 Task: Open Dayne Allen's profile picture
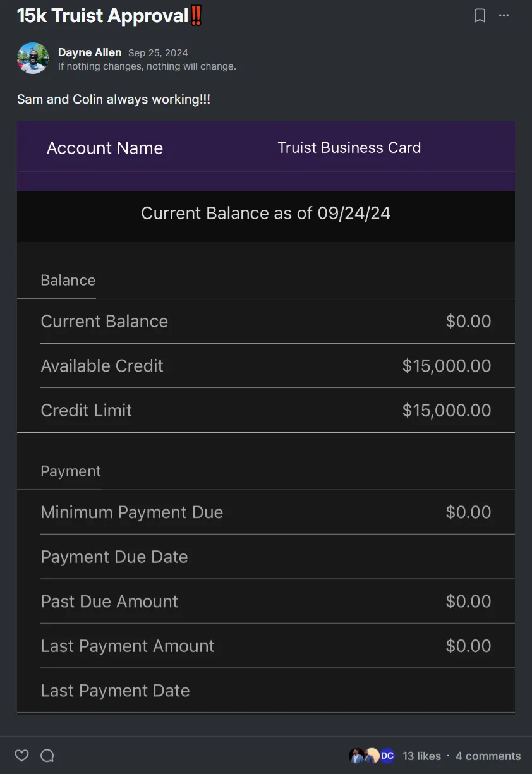pyautogui.click(x=33, y=58)
